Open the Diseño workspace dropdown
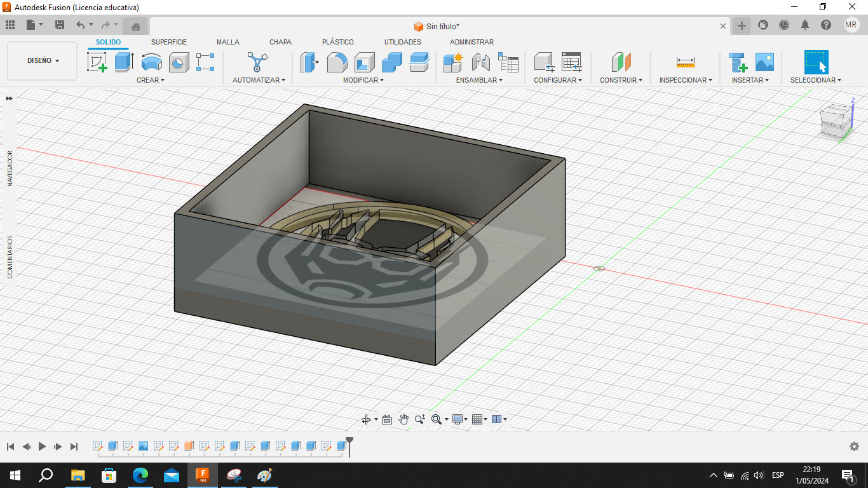The width and height of the screenshot is (868, 488). 43,61
